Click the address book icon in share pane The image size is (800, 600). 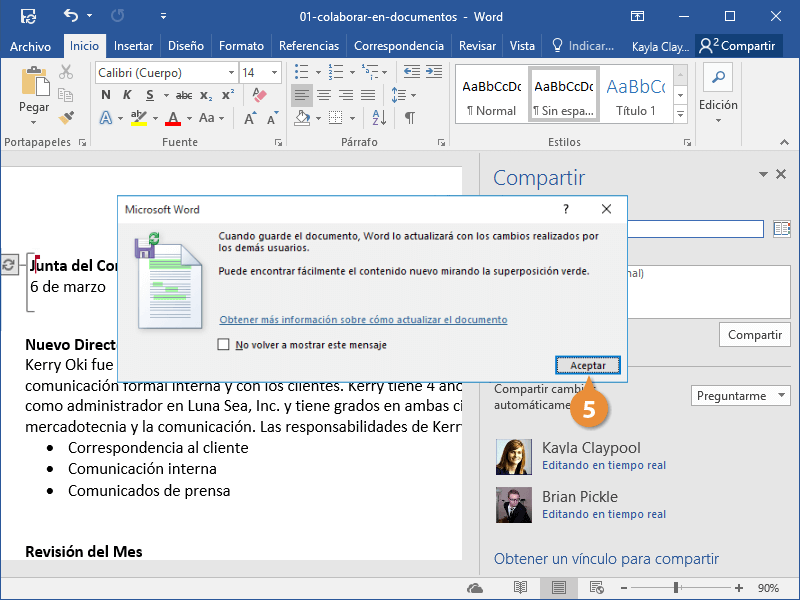click(781, 229)
